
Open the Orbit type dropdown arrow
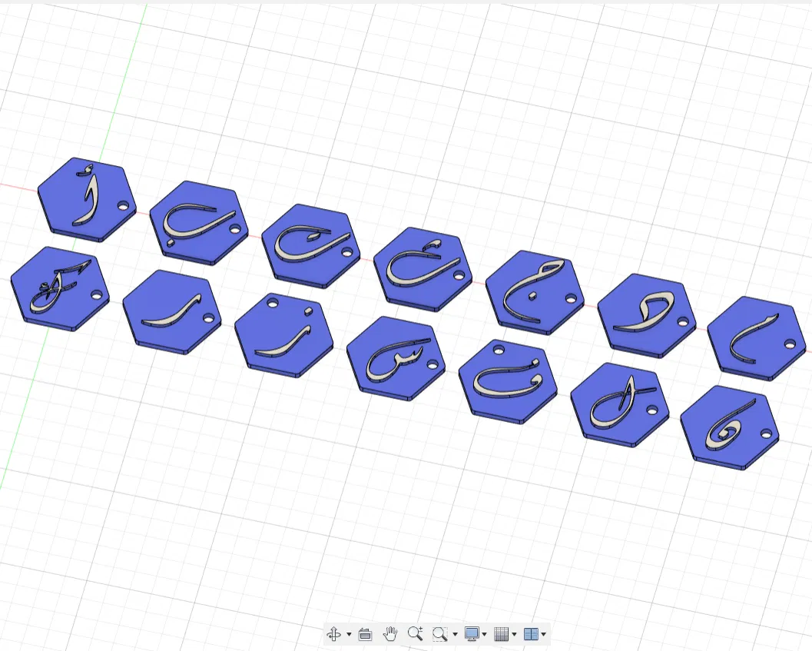point(349,634)
